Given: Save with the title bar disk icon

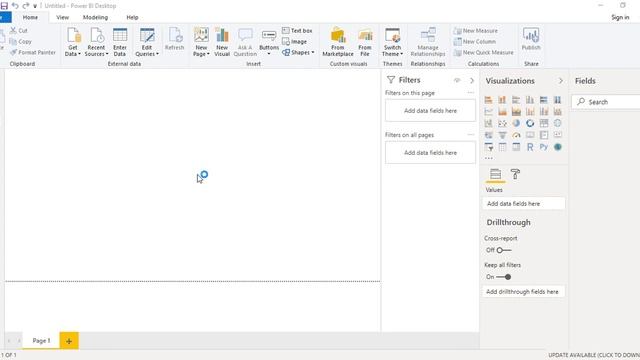Looking at the screenshot, I should tap(4, 6).
